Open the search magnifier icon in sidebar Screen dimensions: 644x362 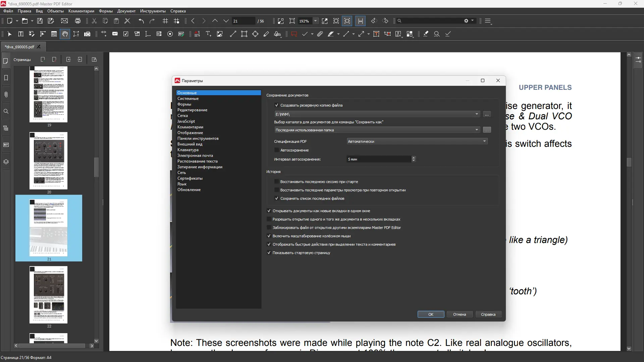(6, 111)
